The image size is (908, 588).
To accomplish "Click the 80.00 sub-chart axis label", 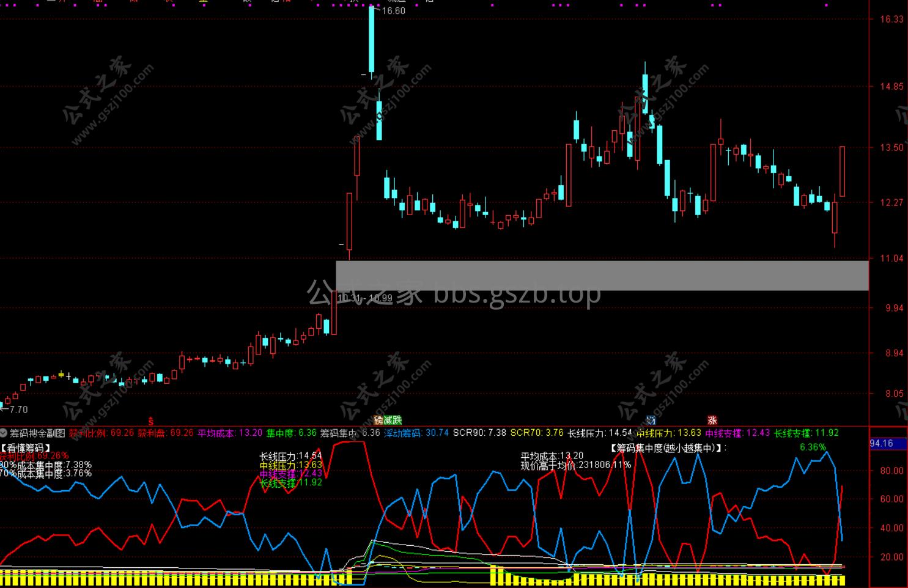I will [891, 471].
